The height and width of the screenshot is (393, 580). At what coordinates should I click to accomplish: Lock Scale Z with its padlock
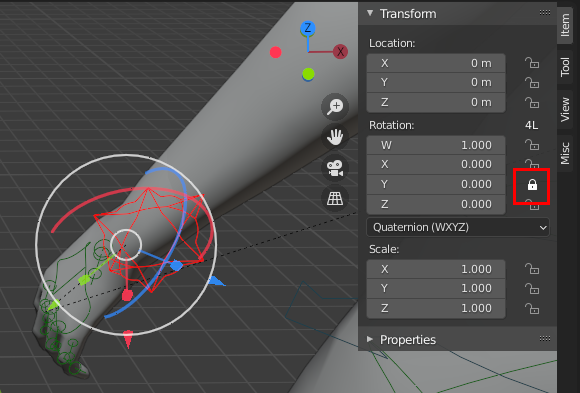tap(532, 308)
